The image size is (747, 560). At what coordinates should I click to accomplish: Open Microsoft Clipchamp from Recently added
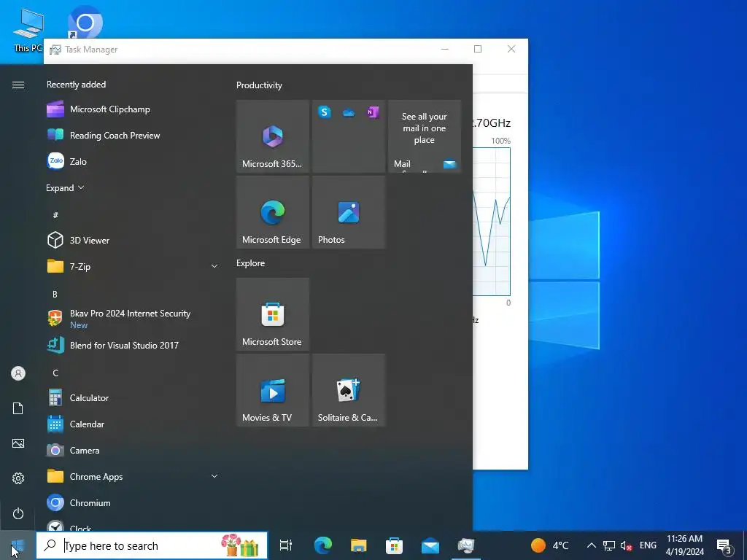tap(133, 109)
